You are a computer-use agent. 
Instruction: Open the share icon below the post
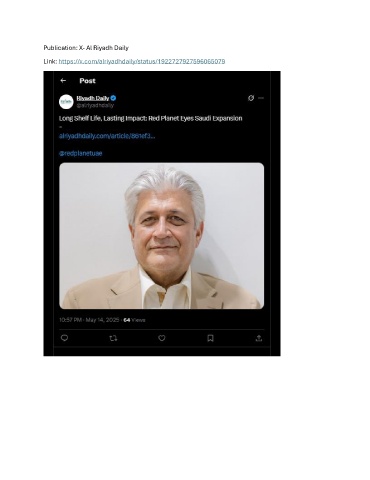pos(259,338)
